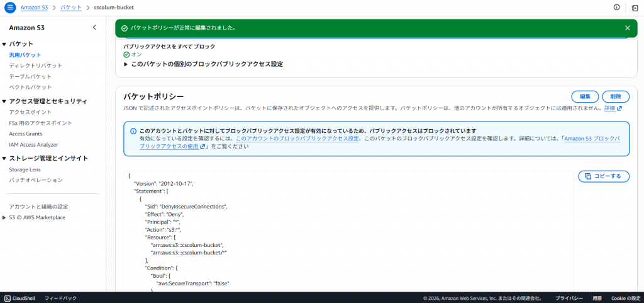Dismiss the green success banner
Image resolution: width=644 pixels, height=303 pixels.
click(x=627, y=28)
